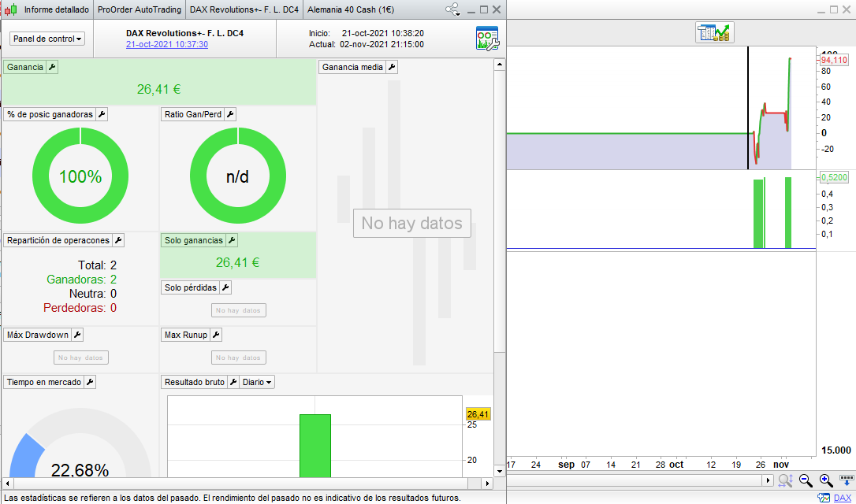Click the n/d ratio donut value
Image resolution: width=856 pixels, height=504 pixels.
tap(237, 176)
